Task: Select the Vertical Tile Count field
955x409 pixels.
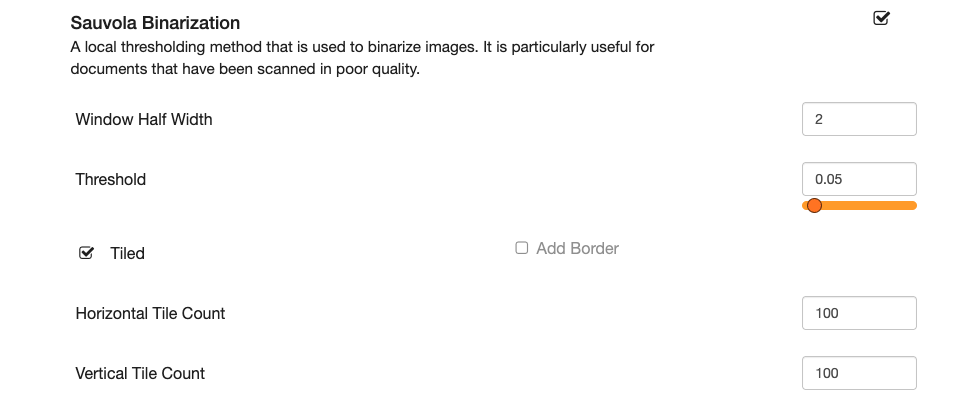Action: click(x=859, y=373)
